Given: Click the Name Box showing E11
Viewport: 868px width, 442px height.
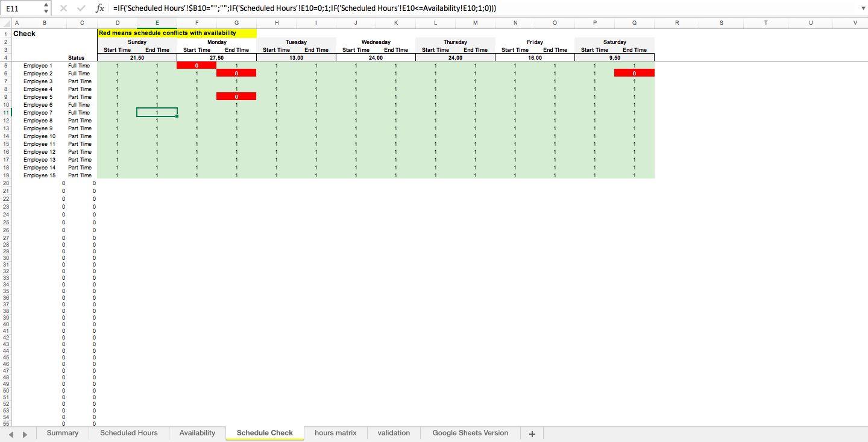Looking at the screenshot, I should pyautogui.click(x=22, y=8).
